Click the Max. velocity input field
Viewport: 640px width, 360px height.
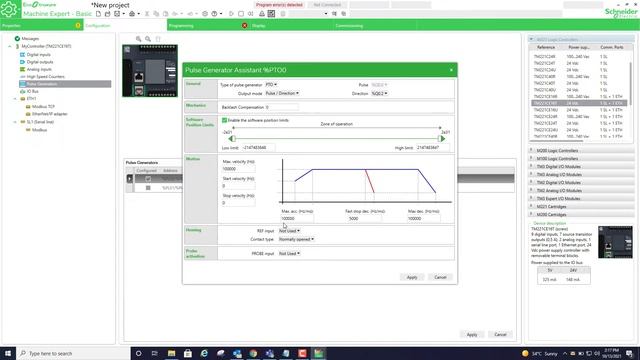238,169
